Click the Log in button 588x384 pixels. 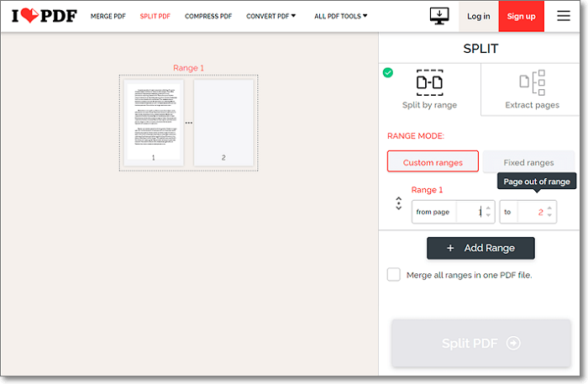pos(478,16)
